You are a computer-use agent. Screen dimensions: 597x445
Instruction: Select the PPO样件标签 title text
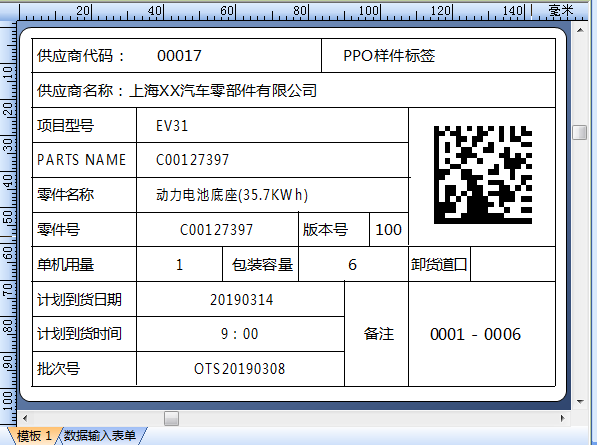coord(389,56)
